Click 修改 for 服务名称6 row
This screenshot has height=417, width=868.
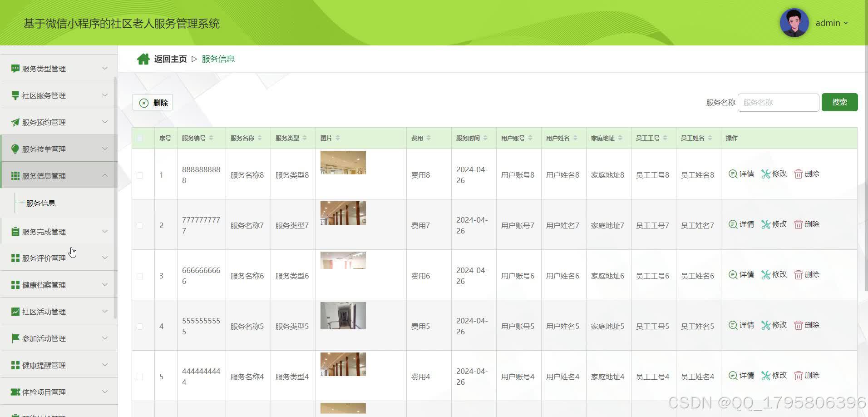tap(774, 275)
